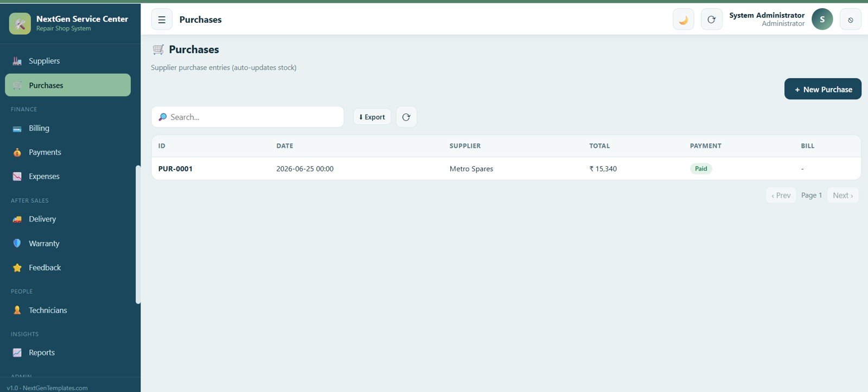
Task: Select the highlighted Purchases menu item
Action: coord(68,85)
